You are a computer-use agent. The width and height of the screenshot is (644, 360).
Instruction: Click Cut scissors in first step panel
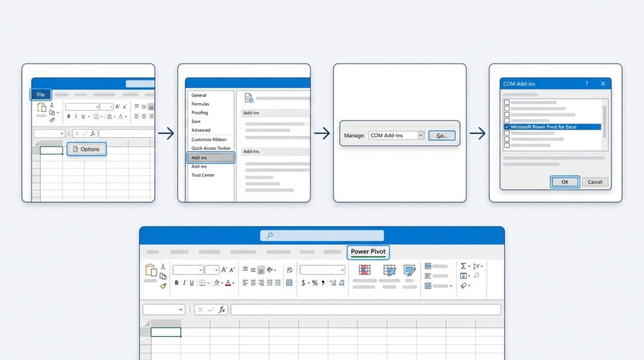click(x=52, y=105)
